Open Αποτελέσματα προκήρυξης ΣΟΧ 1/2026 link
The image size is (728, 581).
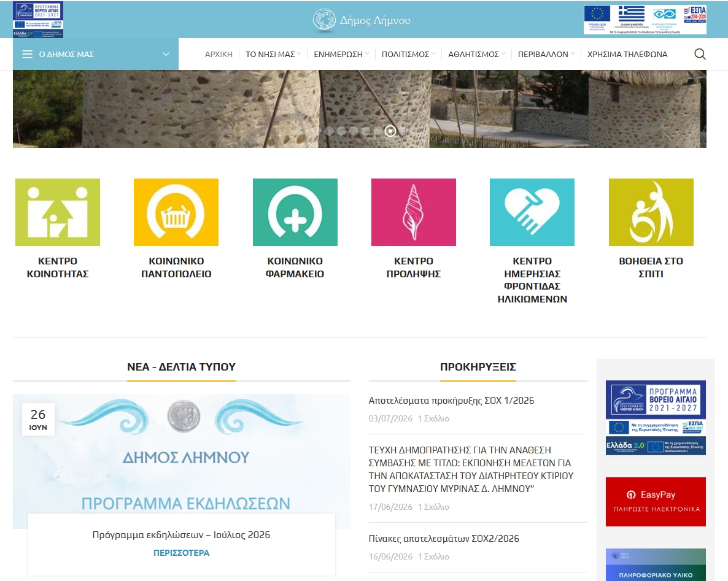(x=451, y=401)
